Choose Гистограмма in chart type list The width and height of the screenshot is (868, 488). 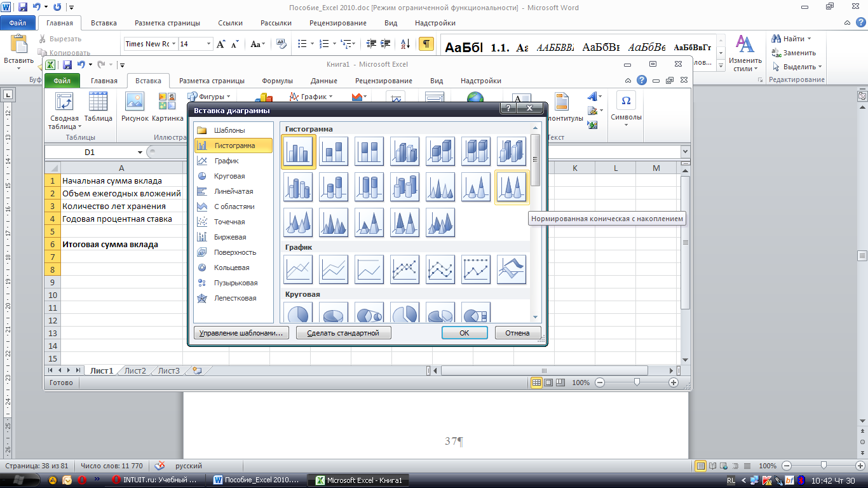(233, 146)
